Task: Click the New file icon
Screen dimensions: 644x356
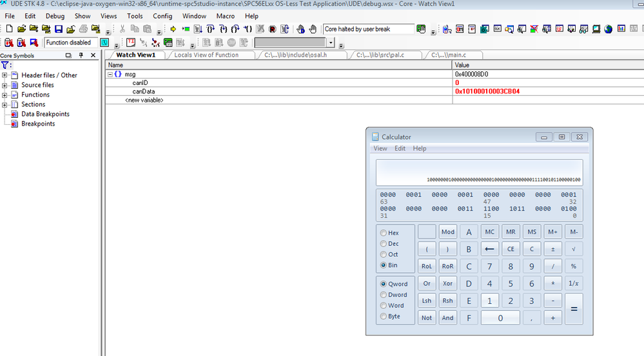Action: click(x=9, y=29)
